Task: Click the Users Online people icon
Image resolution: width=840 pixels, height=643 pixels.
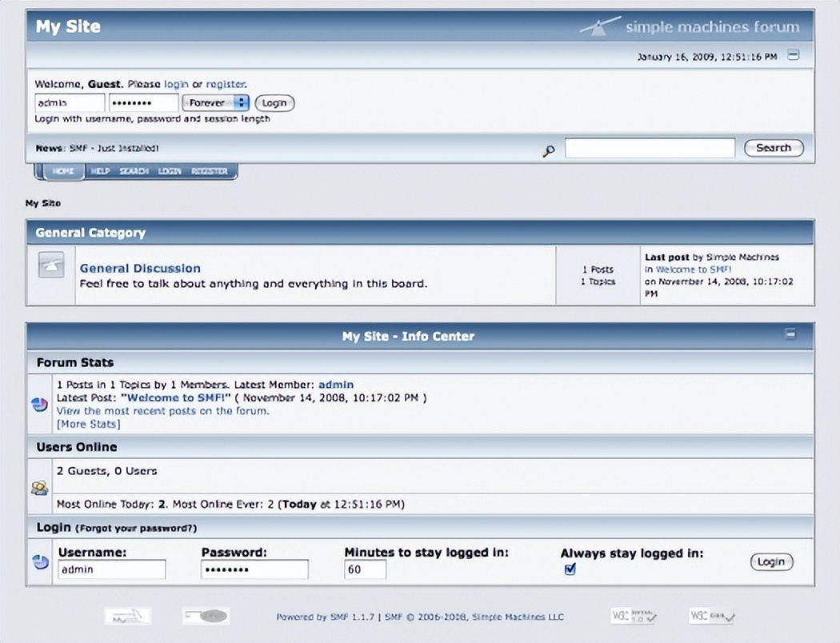Action: [40, 488]
